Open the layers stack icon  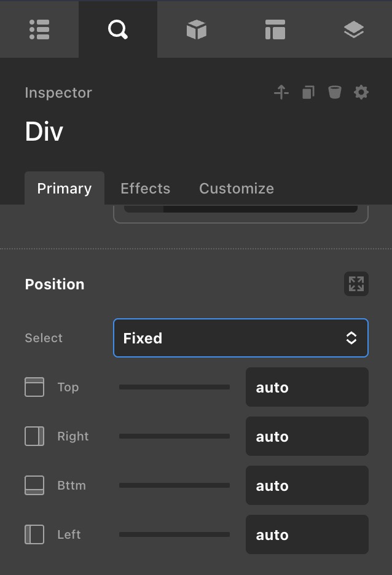353,29
